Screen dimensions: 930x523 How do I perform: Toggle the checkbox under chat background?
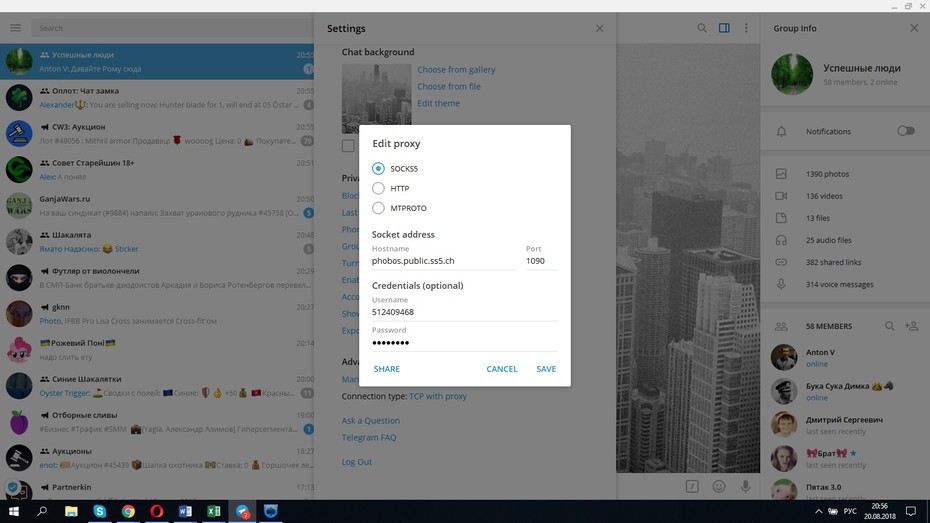pos(348,146)
